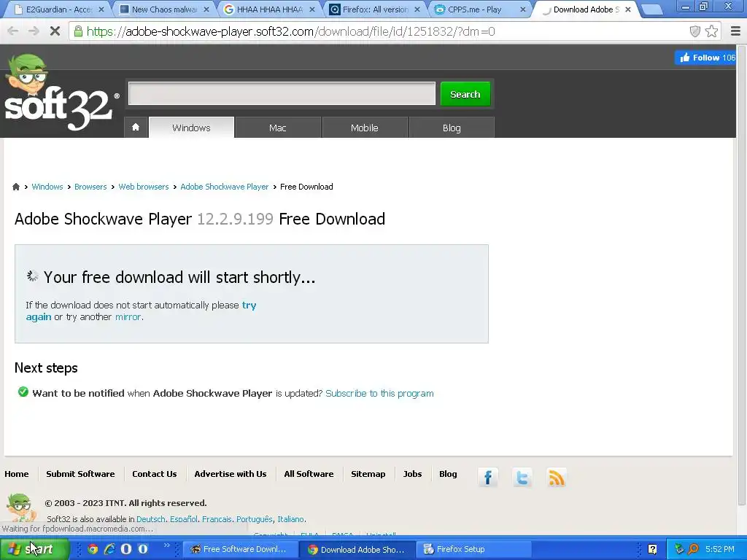Select the Mobile category tab

365,128
